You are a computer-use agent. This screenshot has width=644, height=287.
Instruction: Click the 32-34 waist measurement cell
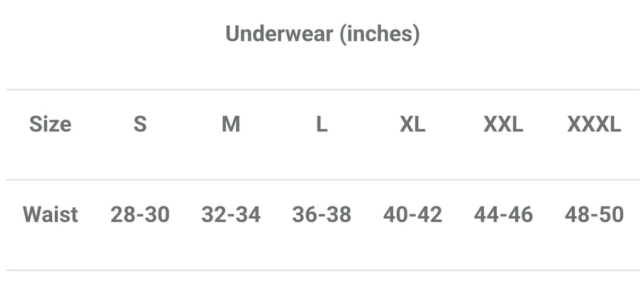coord(231,215)
